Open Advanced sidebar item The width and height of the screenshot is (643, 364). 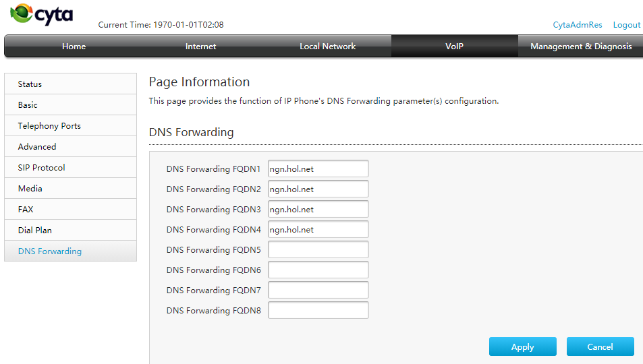tap(71, 147)
